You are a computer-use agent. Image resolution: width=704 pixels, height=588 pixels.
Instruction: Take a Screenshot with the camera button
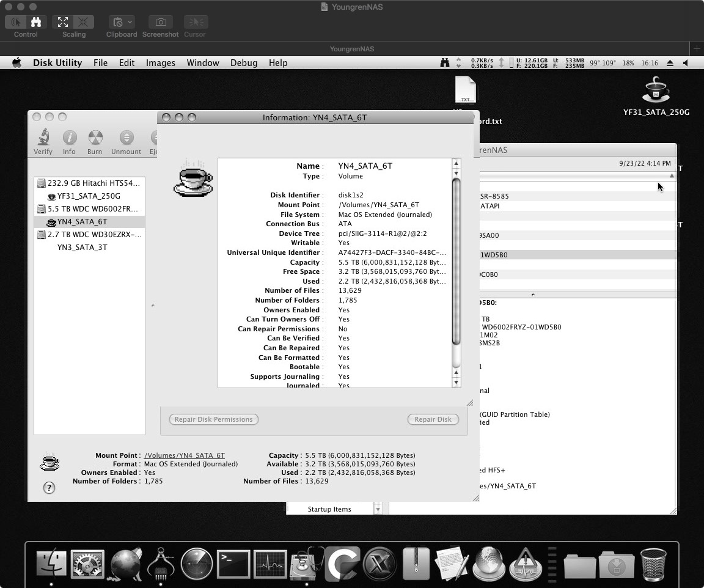pos(160,22)
